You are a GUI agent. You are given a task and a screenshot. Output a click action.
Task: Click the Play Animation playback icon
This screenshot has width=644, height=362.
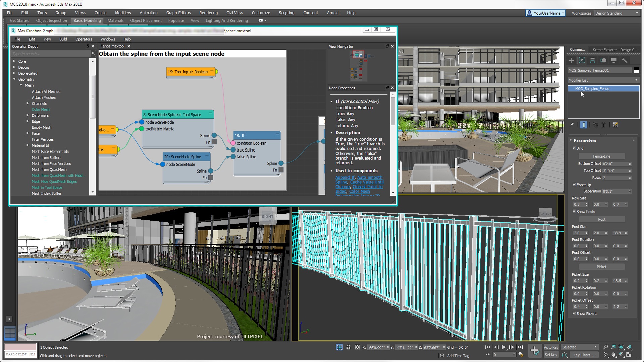point(504,347)
